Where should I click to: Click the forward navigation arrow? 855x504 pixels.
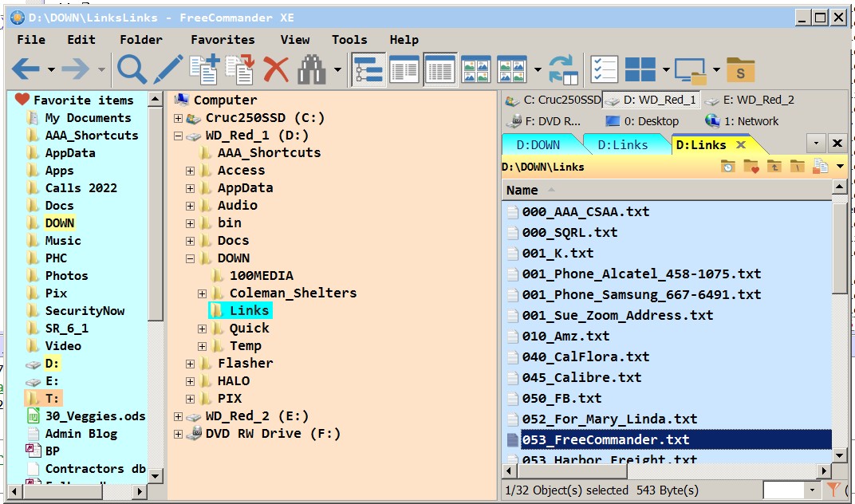tap(75, 69)
